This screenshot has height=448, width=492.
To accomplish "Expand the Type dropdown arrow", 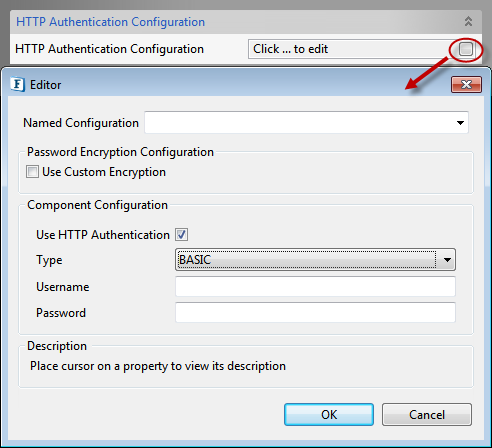I will pyautogui.click(x=447, y=259).
